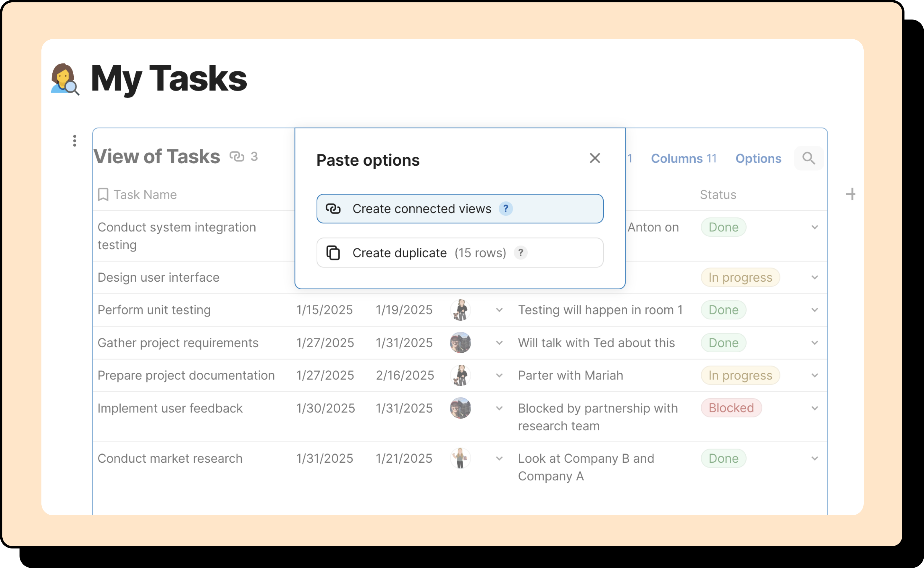
Task: Open the Columns 11 menu
Action: [684, 159]
